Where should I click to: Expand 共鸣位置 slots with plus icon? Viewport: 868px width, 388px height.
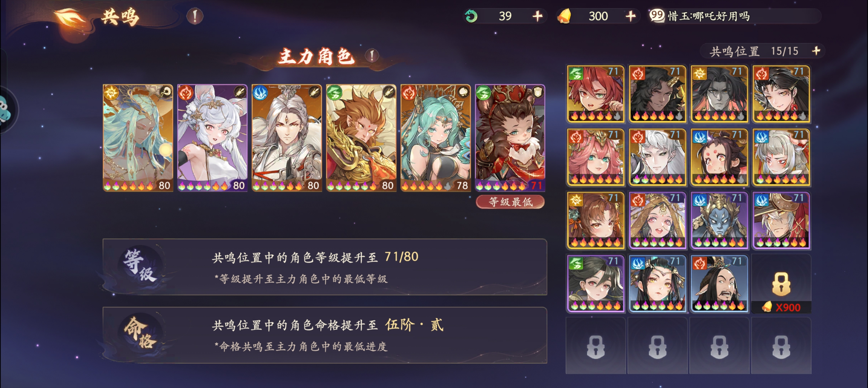click(816, 51)
